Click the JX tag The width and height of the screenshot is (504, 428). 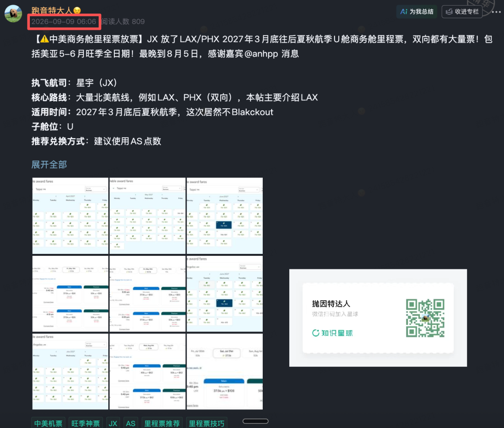pos(113,423)
